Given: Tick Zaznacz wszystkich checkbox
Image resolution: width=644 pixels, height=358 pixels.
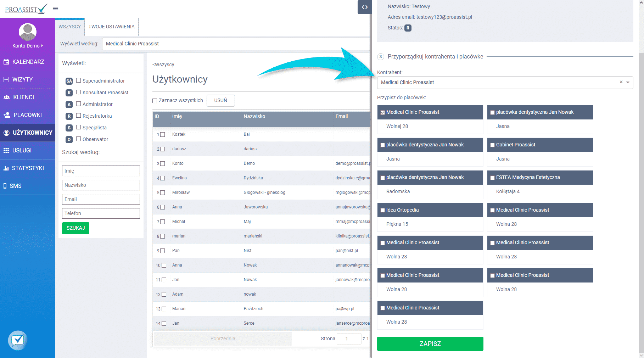Looking at the screenshot, I should click(x=155, y=101).
